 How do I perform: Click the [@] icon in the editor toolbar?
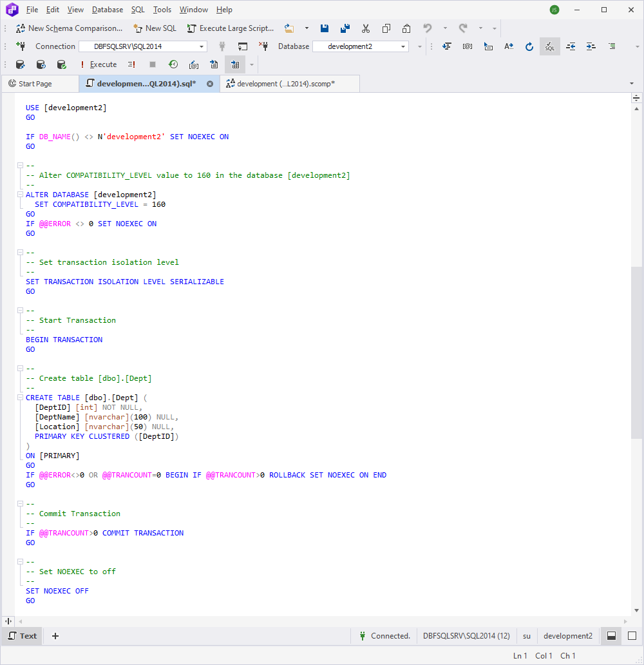click(x=467, y=46)
